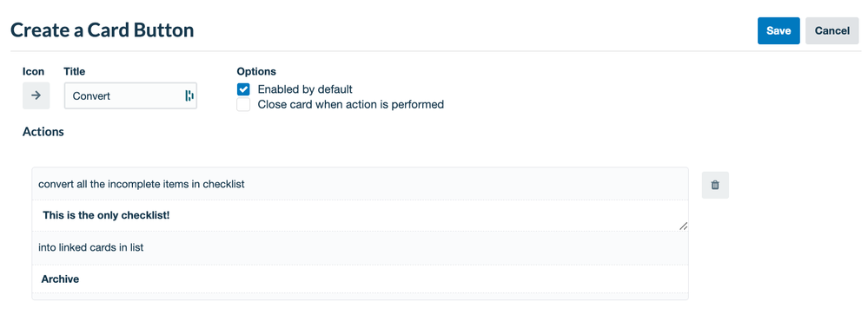Save the card button

(x=779, y=31)
